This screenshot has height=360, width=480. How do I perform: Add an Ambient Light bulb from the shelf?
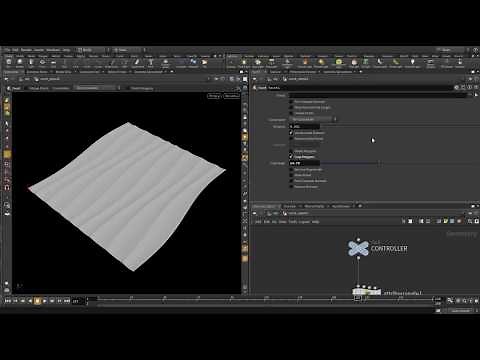coord(413,62)
